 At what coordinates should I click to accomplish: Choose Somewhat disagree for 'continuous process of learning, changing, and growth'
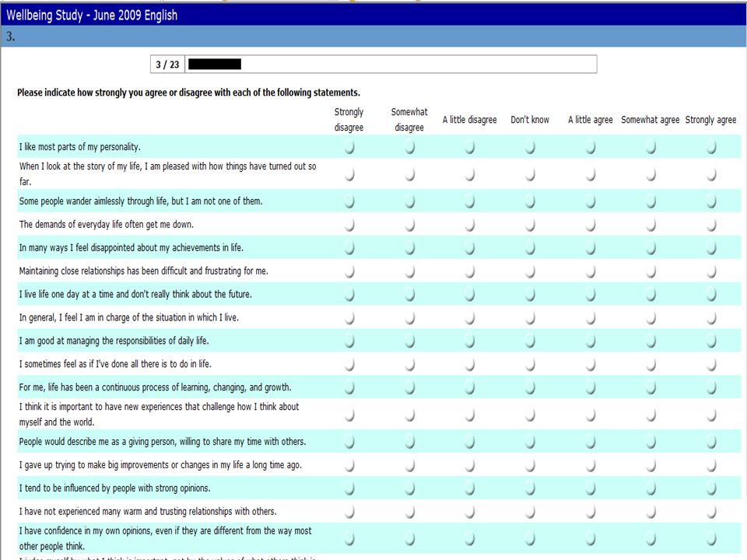tap(410, 387)
